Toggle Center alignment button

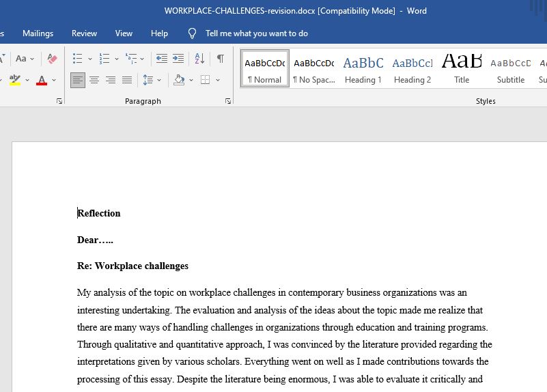click(94, 80)
